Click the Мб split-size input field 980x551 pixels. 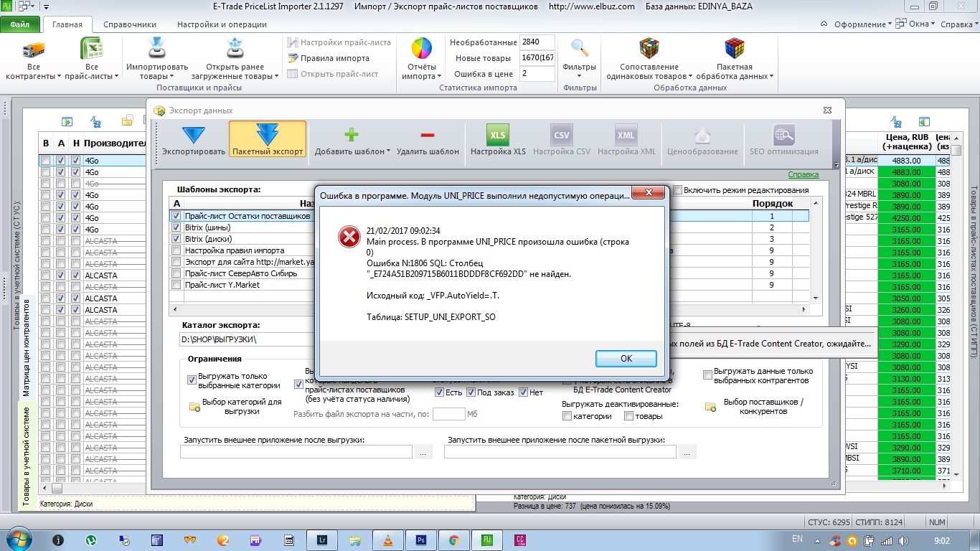449,414
